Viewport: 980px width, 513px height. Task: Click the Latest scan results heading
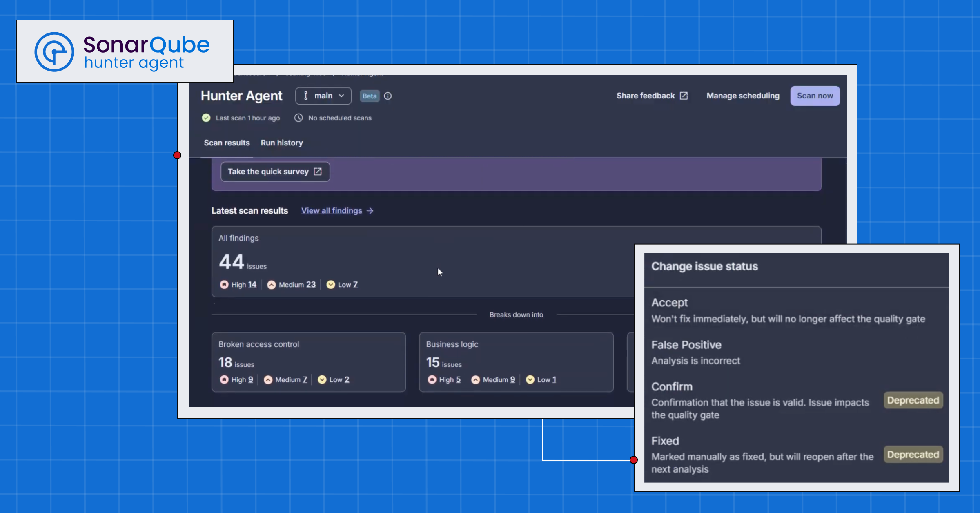click(x=249, y=211)
